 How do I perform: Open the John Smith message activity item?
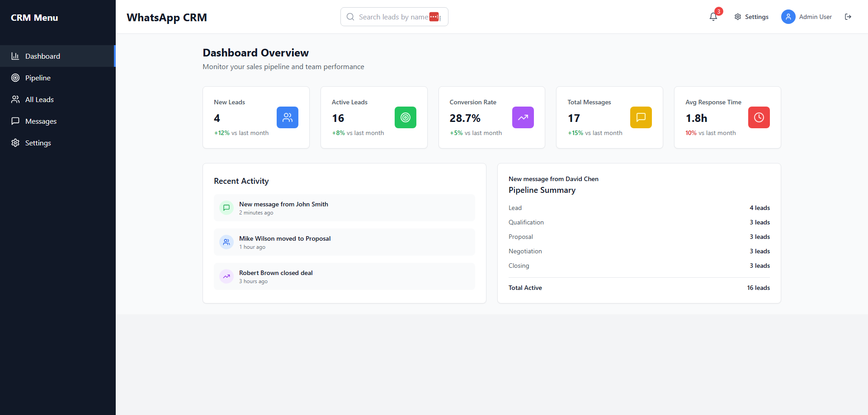pyautogui.click(x=344, y=208)
